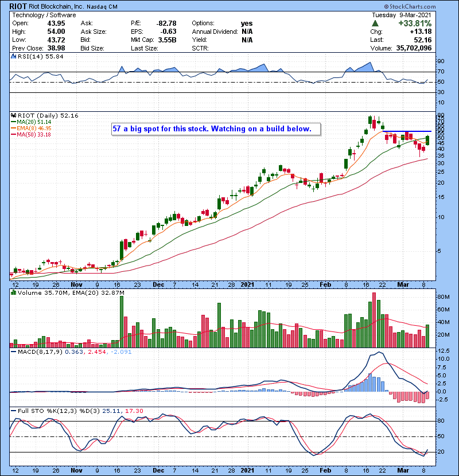Click the stochastic 20 level axis label
The width and height of the screenshot is (459, 476).
point(441,452)
